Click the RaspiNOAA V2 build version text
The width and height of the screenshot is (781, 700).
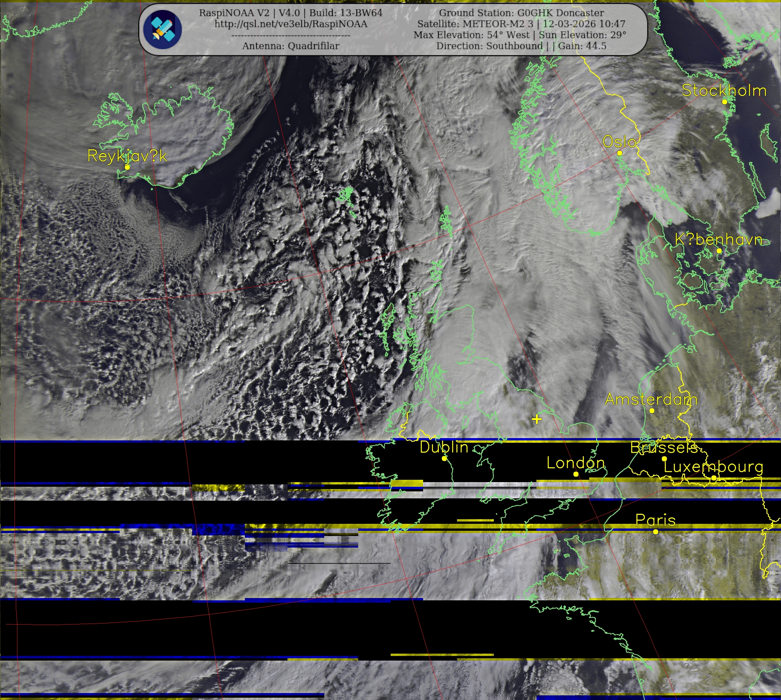tap(291, 13)
